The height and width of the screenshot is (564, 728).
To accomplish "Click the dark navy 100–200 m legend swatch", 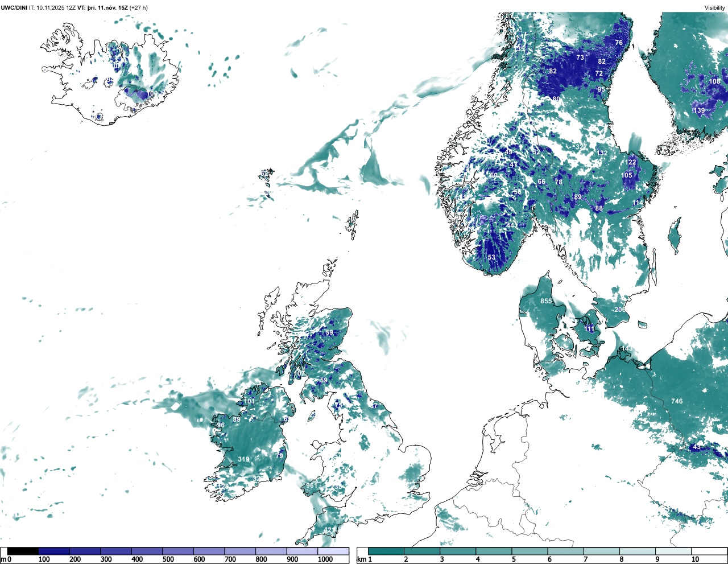I will (x=54, y=551).
